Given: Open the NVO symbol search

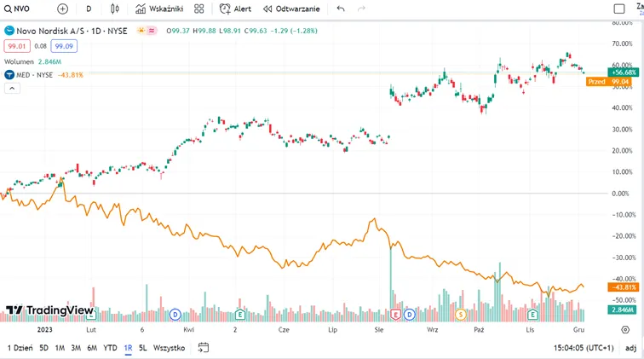Looking at the screenshot, I should click(x=17, y=9).
